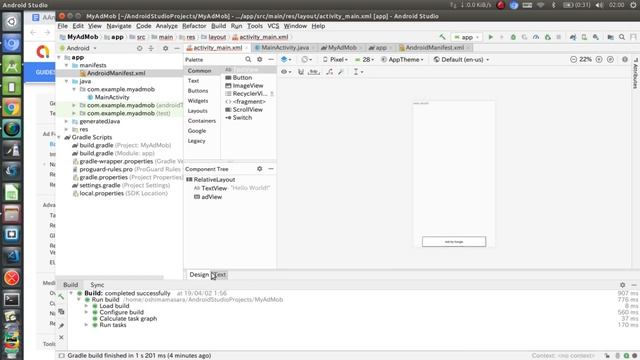
Task: Open the app run configuration dropdown
Action: 467,37
